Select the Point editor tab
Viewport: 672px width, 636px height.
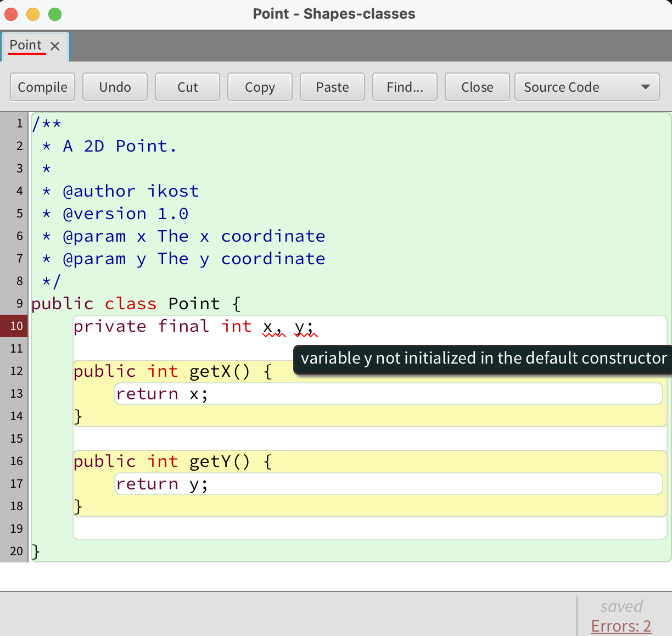click(26, 45)
